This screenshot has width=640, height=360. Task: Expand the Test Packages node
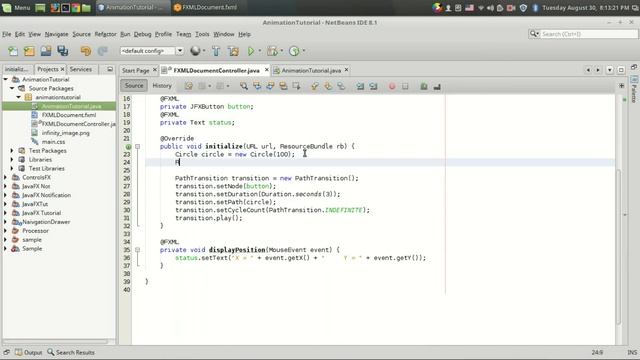12,151
